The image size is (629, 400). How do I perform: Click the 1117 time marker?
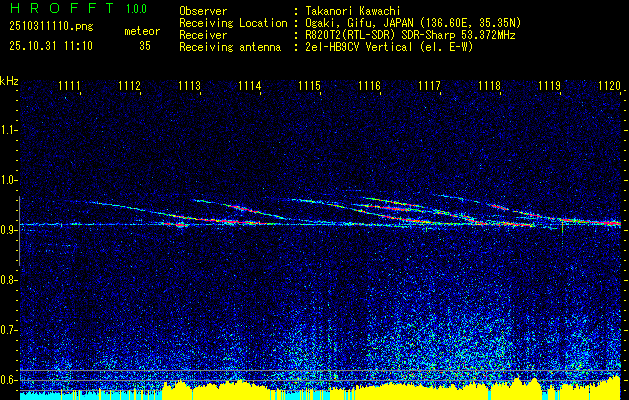coord(429,85)
